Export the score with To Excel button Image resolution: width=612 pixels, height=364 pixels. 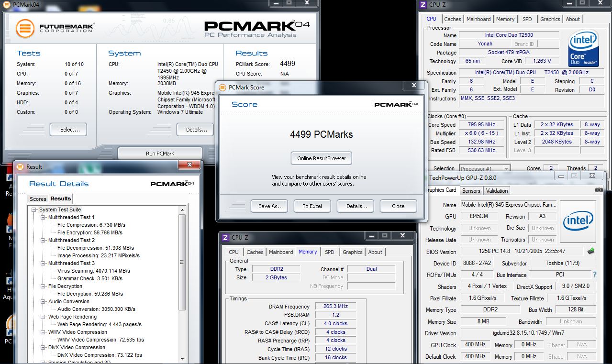(312, 206)
